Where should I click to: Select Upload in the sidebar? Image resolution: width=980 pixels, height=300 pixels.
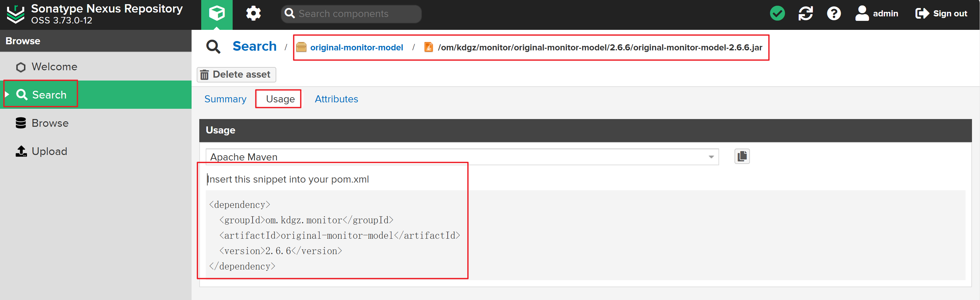coord(96,151)
